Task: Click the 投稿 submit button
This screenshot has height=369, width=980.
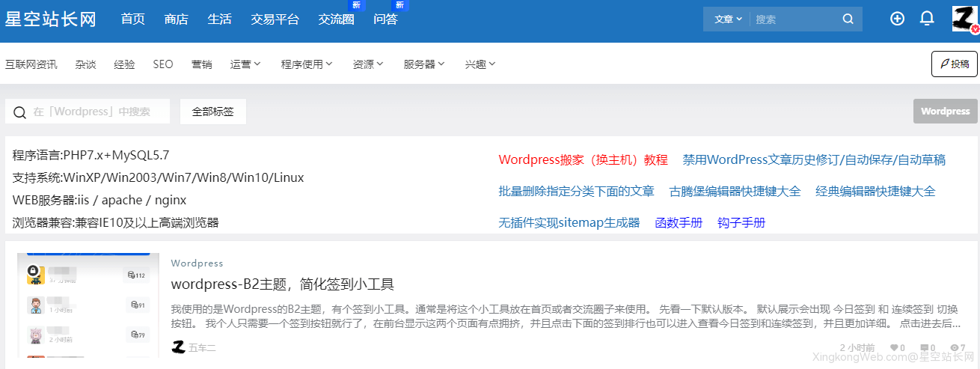Action: click(955, 64)
